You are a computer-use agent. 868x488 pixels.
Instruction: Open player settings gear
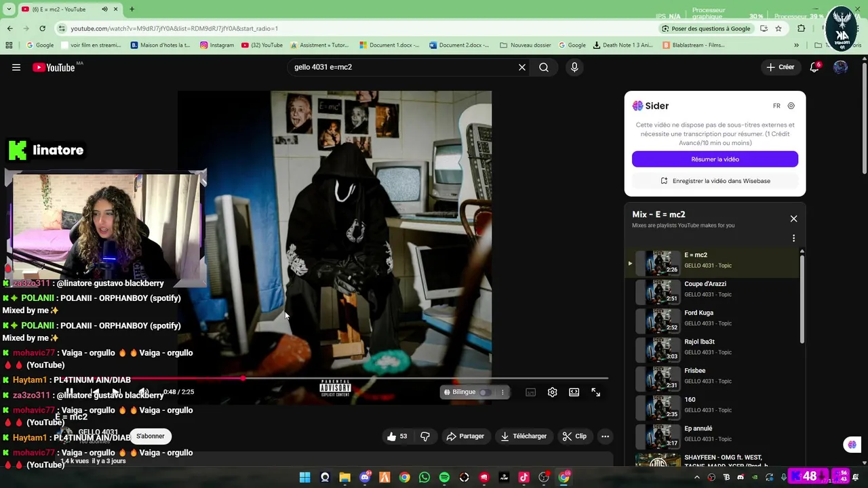(553, 392)
